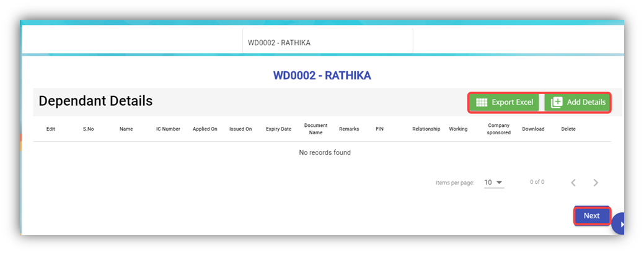Click the Applied On column header
Screen dimensions: 644x255
205,129
